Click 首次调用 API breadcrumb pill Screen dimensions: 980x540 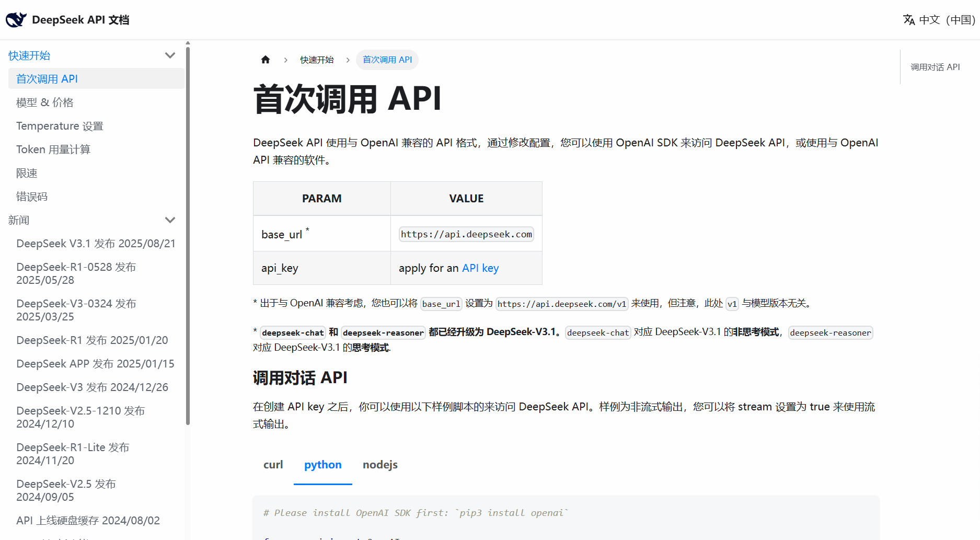point(387,60)
